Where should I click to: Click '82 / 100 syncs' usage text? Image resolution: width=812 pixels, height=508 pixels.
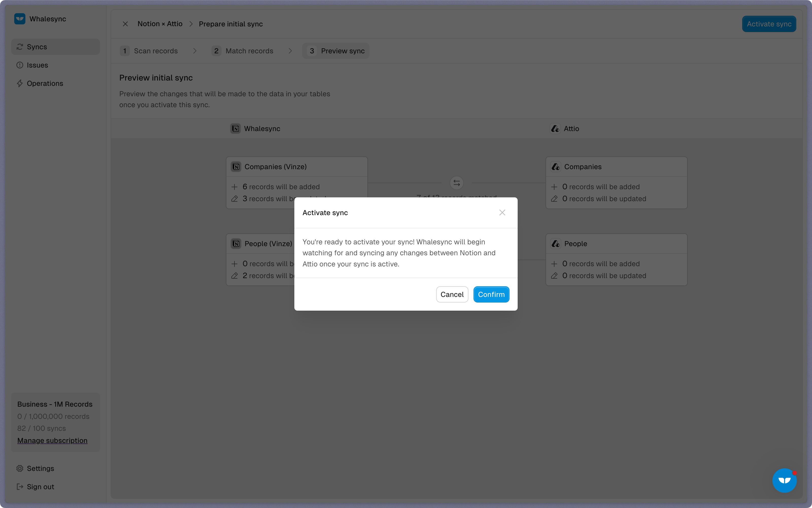[42, 428]
